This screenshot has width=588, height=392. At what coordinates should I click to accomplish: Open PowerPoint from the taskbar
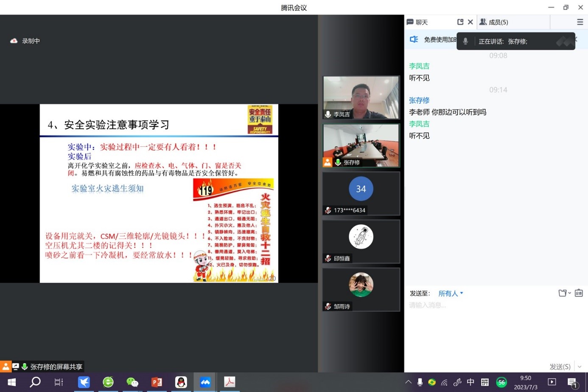click(157, 382)
